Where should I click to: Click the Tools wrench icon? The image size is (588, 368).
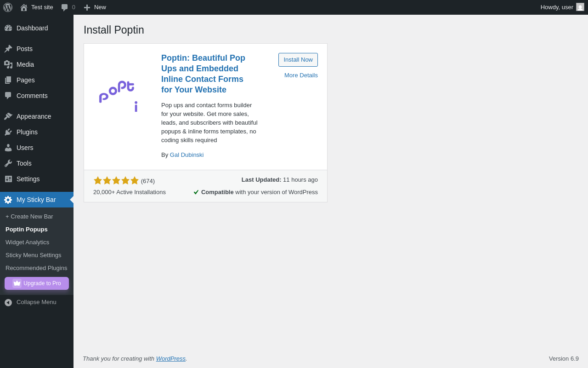tap(8, 163)
